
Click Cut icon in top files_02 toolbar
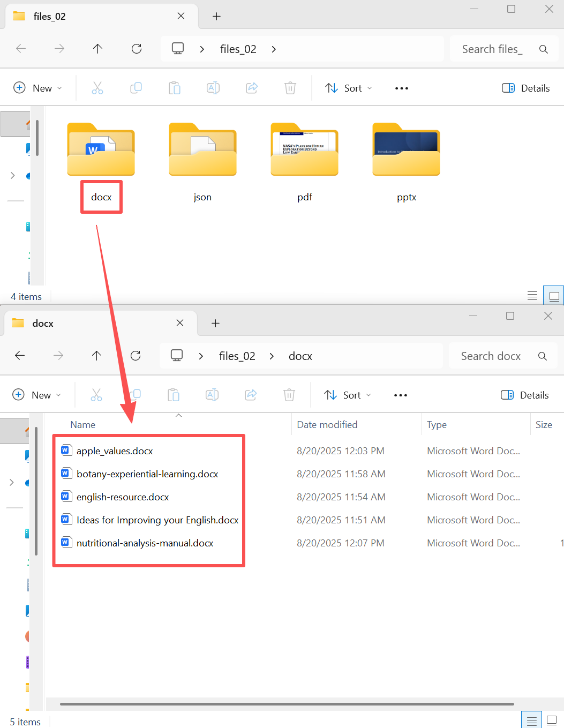coord(97,88)
